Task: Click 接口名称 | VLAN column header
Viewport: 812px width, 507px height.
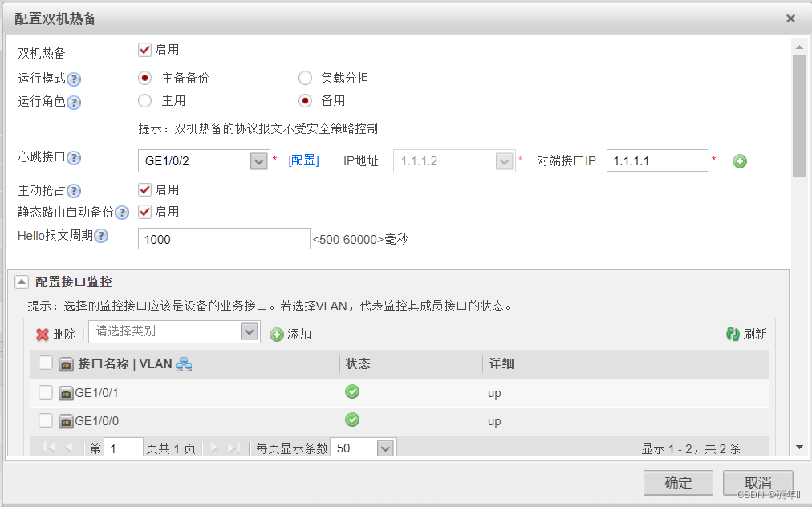Action: pyautogui.click(x=125, y=364)
